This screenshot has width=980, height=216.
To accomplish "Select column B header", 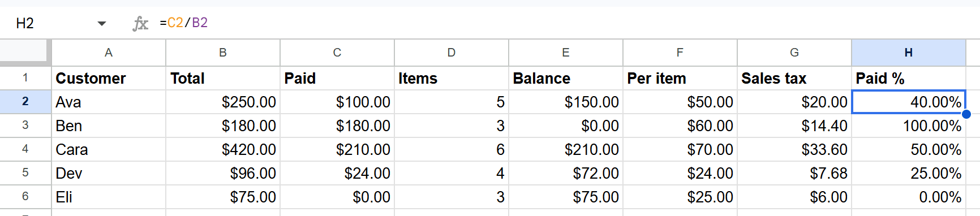I will click(x=223, y=53).
